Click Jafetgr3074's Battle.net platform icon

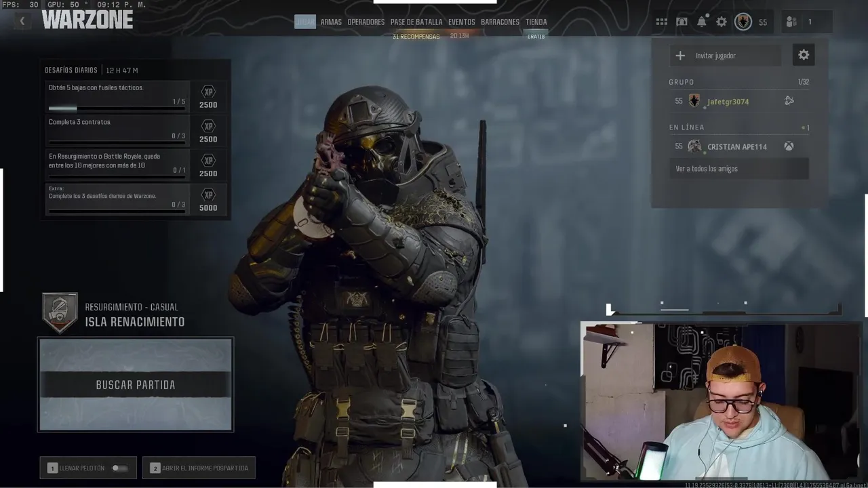pyautogui.click(x=789, y=101)
